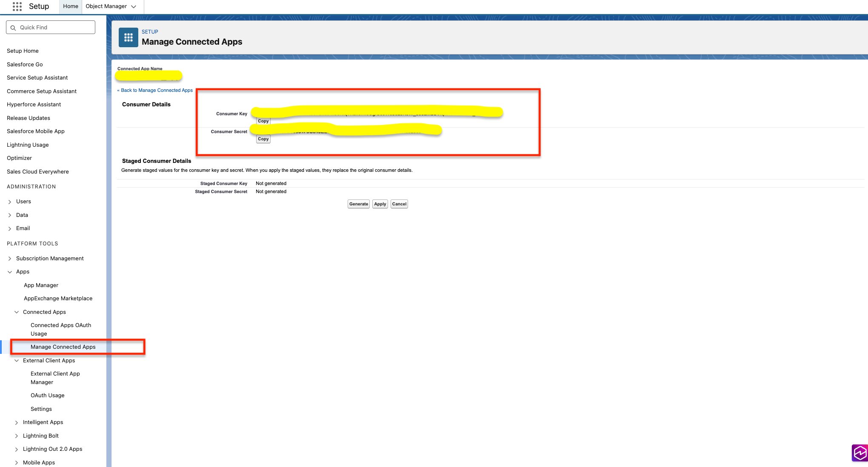Screen dimensions: 868x467
Task: Open the Object Manager tab
Action: pos(106,6)
